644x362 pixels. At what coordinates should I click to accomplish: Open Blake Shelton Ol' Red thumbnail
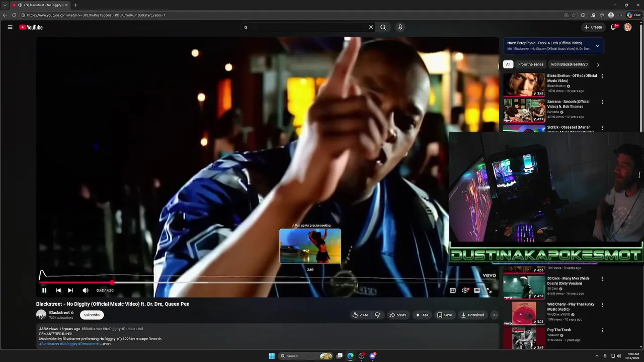point(524,84)
